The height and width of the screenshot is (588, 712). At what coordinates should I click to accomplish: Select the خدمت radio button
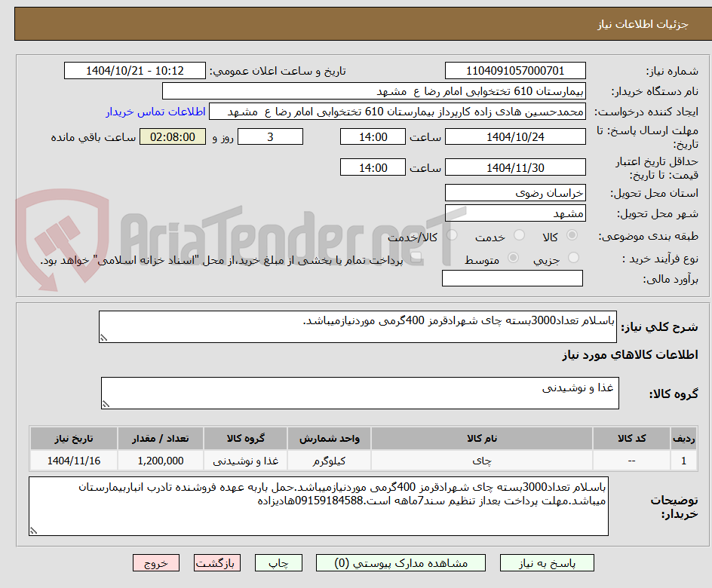(x=519, y=235)
